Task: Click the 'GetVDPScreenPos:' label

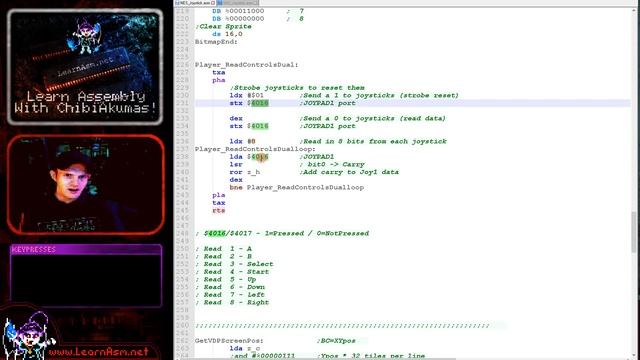Action: (x=229, y=341)
